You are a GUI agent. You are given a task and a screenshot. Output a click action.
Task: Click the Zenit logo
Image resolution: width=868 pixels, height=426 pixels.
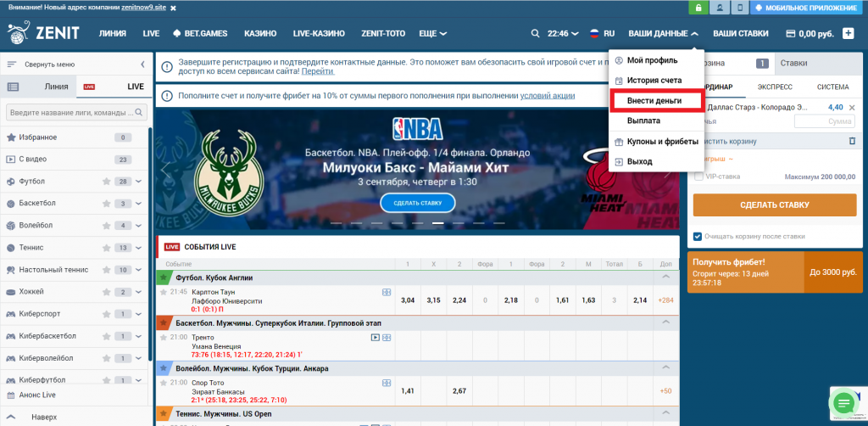point(43,33)
